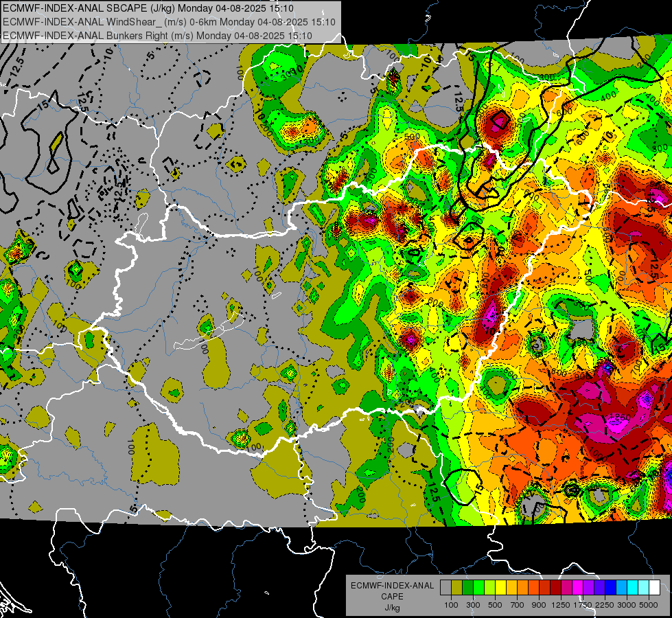Pick the pure yellow legend swatch
This screenshot has height=618, width=672.
click(x=500, y=587)
